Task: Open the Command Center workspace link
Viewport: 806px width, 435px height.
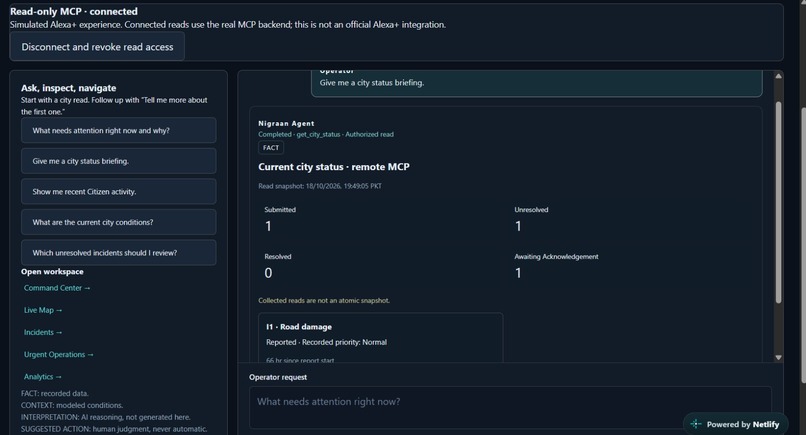Action: [x=57, y=288]
